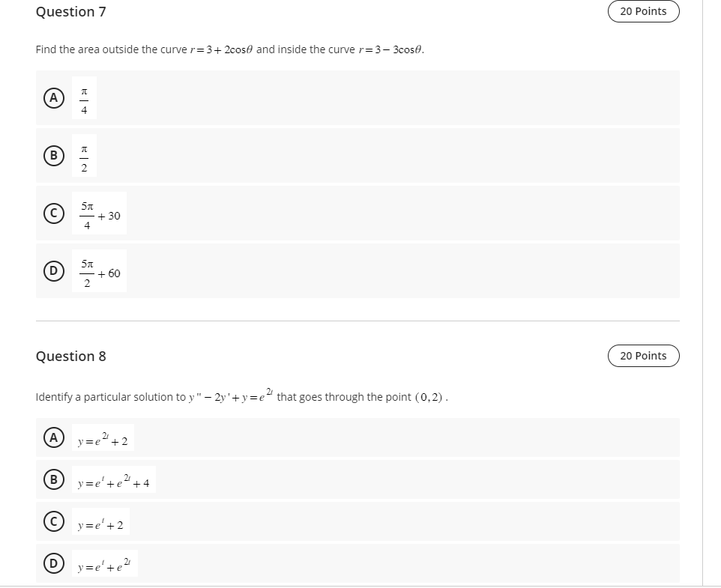The width and height of the screenshot is (721, 588).
Task: Click the circled D icon in Question 7
Action: point(52,271)
